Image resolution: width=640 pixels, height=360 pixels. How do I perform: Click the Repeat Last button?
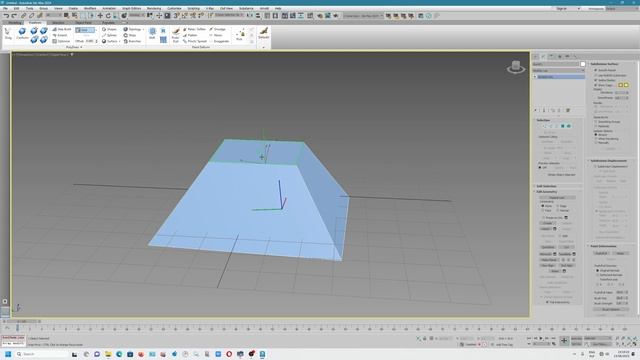[x=557, y=198]
